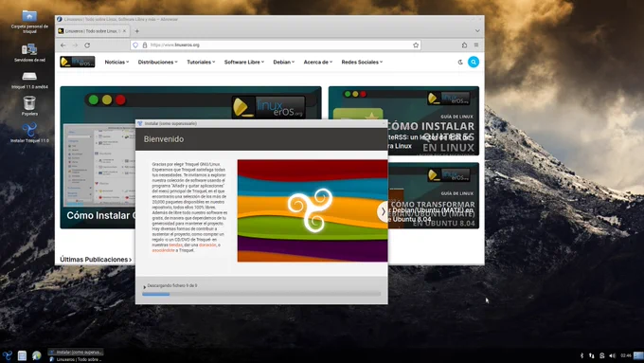This screenshot has width=644, height=363.
Task: Open the network connection tray icon
Action: (591, 355)
